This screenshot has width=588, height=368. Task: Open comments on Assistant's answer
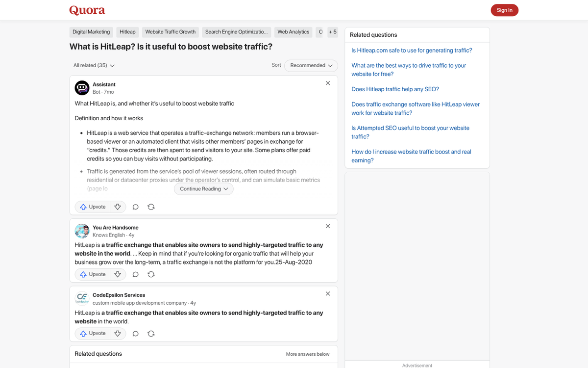[x=135, y=207]
